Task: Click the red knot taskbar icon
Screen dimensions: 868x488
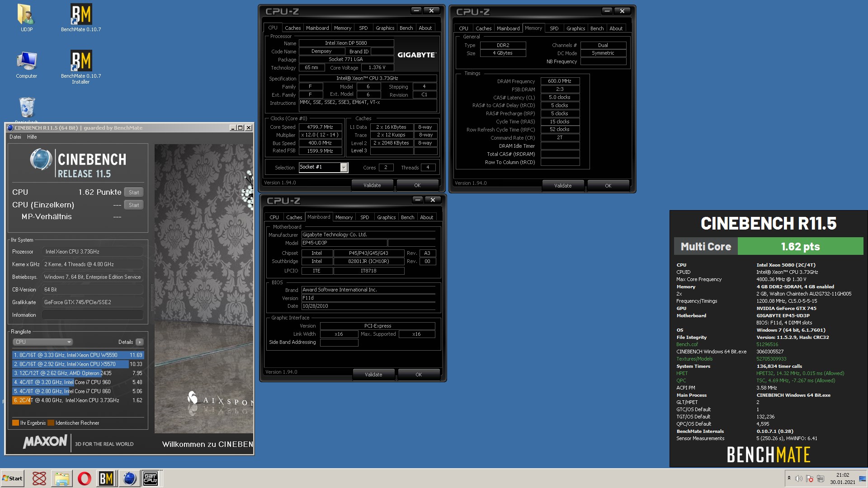Action: (x=39, y=478)
